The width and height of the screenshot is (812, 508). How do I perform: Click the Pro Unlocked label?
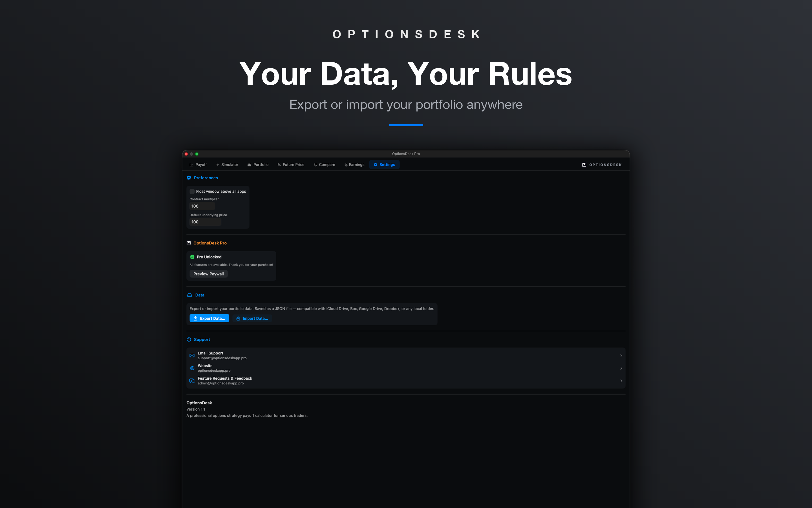(x=209, y=257)
